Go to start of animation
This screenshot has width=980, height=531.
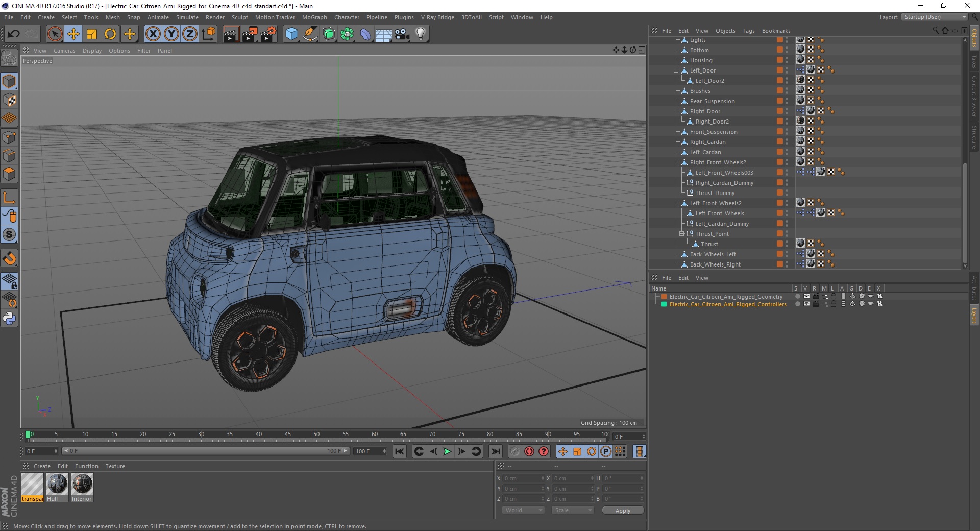[400, 451]
